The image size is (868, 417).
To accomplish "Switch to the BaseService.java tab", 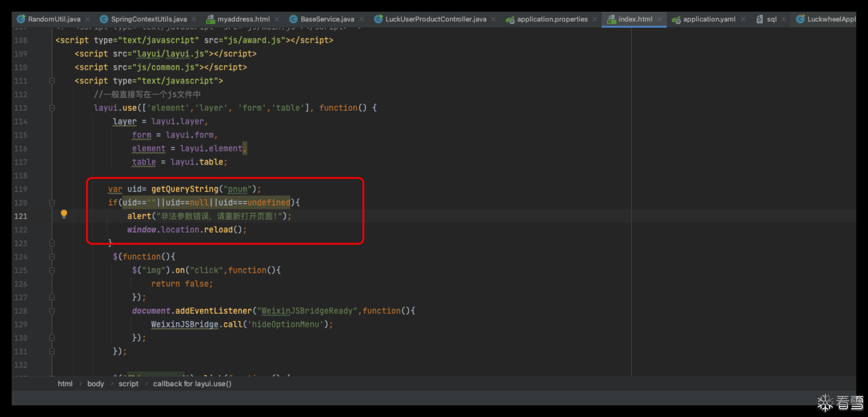I will (327, 19).
